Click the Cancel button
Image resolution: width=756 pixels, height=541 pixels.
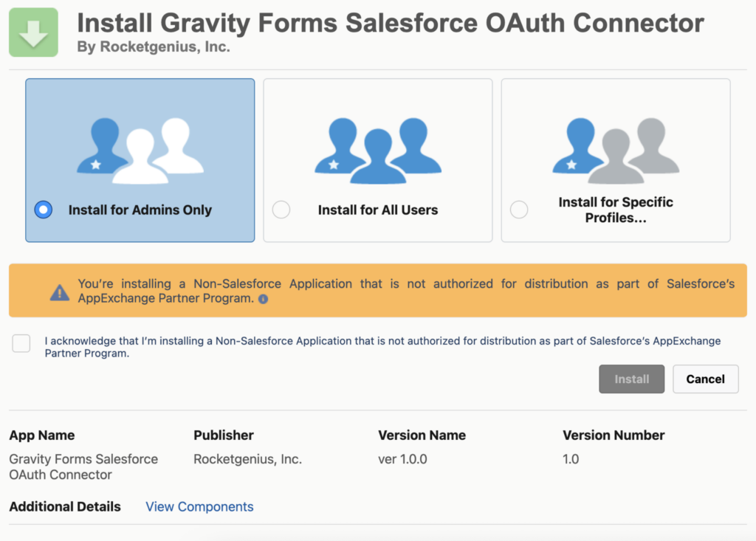(x=705, y=379)
